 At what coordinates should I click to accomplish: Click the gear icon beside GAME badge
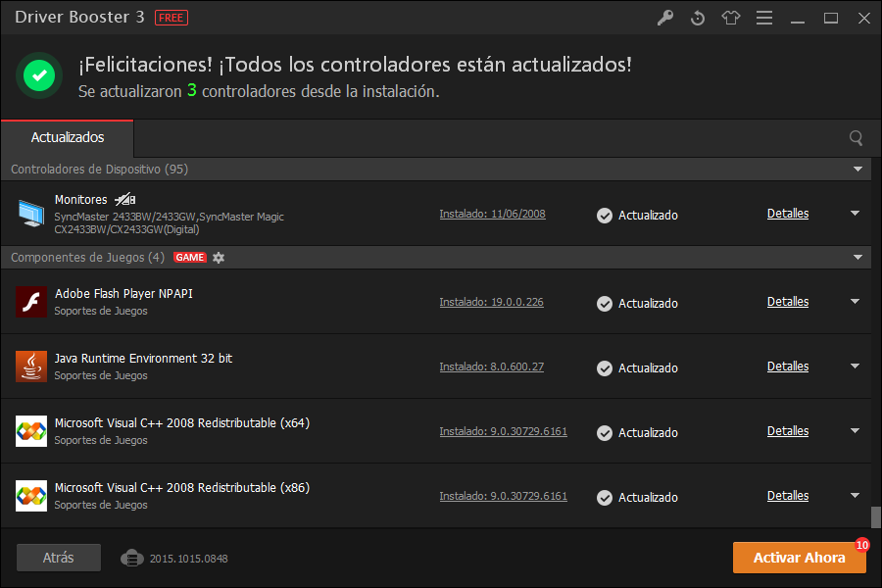tap(219, 258)
